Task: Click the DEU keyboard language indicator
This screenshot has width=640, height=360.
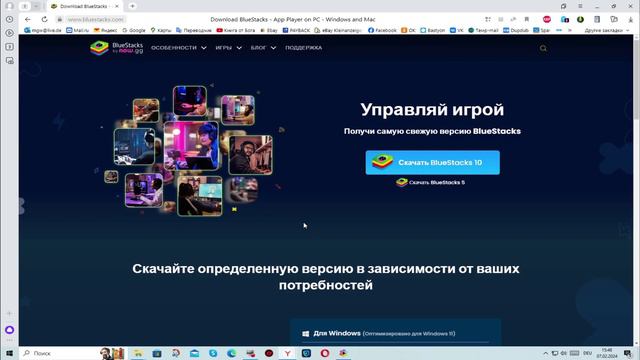Action: [x=587, y=353]
